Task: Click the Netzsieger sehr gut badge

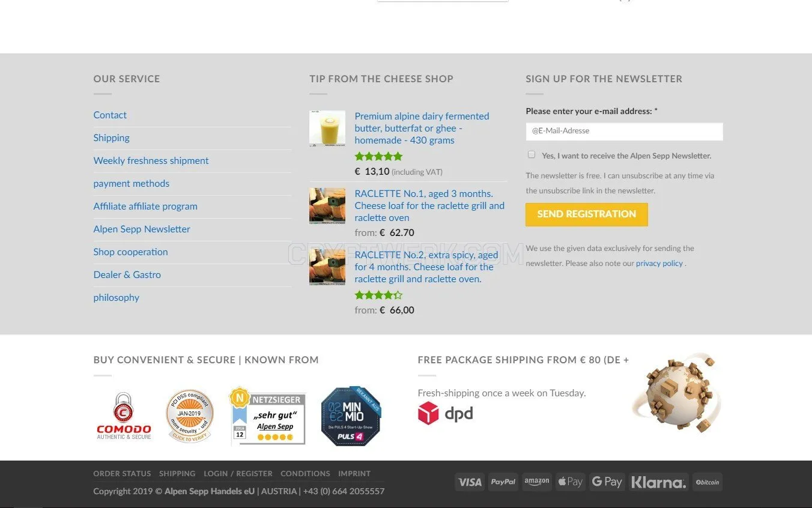Action: [x=268, y=416]
